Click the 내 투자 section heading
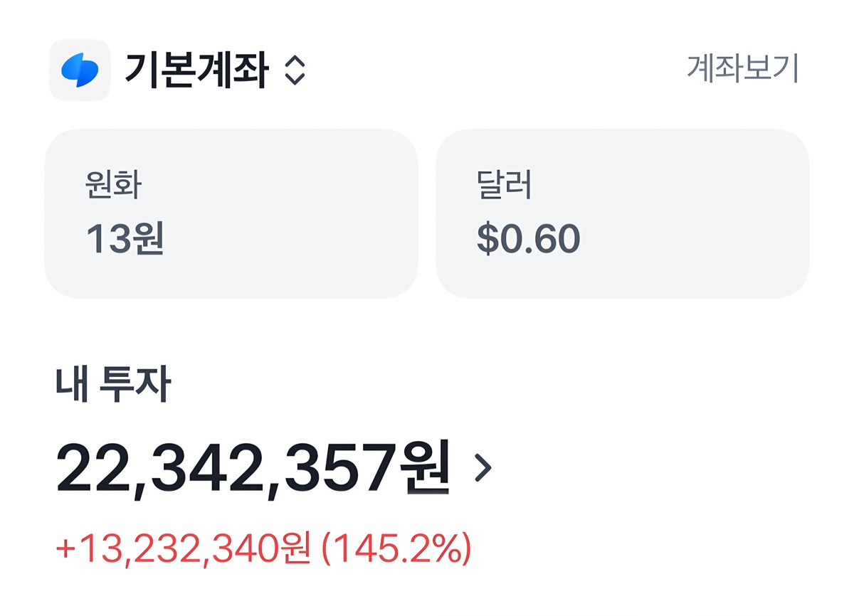 click(113, 385)
